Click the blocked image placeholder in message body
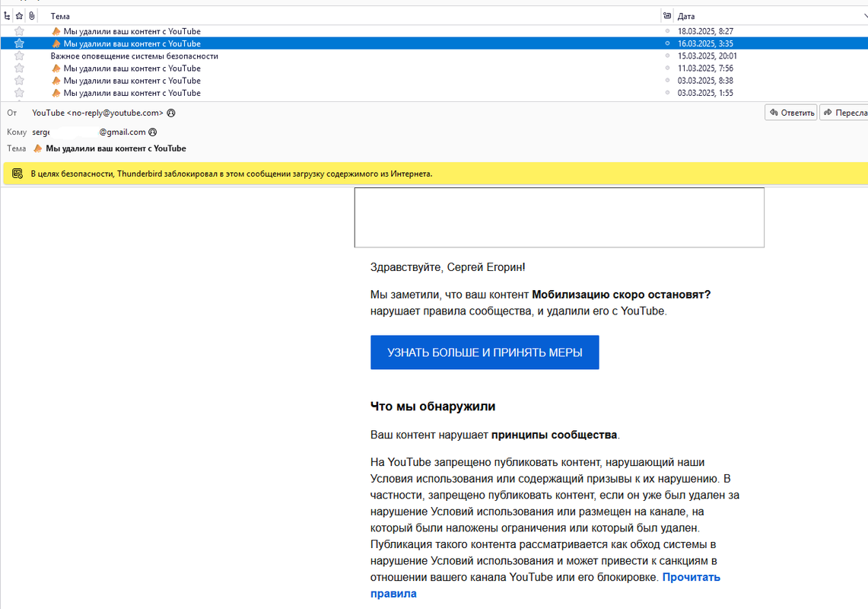 click(x=559, y=217)
